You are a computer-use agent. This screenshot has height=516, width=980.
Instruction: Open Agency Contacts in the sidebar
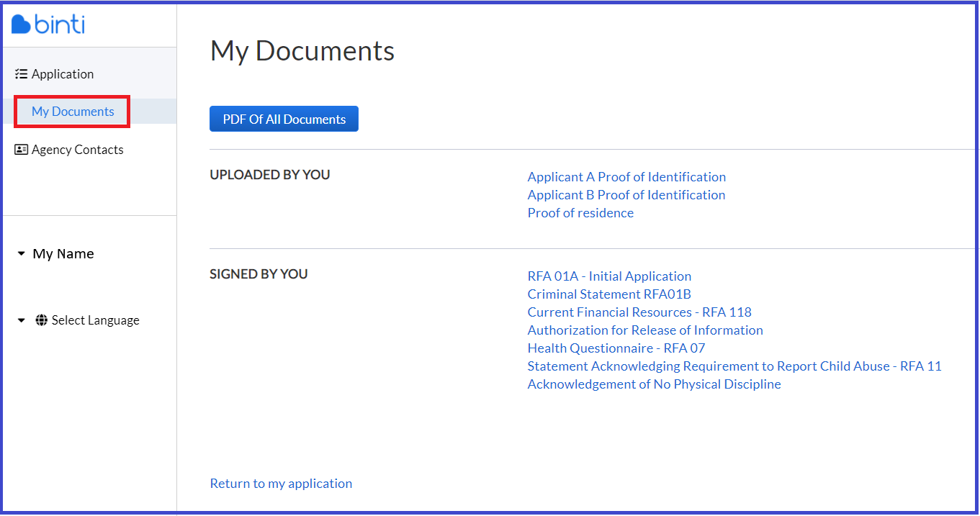[x=77, y=150]
